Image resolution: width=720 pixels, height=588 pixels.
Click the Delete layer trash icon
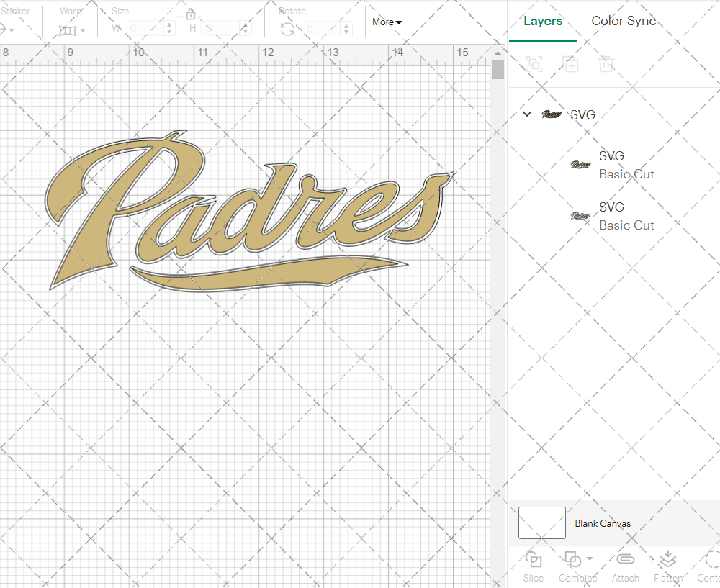606,64
